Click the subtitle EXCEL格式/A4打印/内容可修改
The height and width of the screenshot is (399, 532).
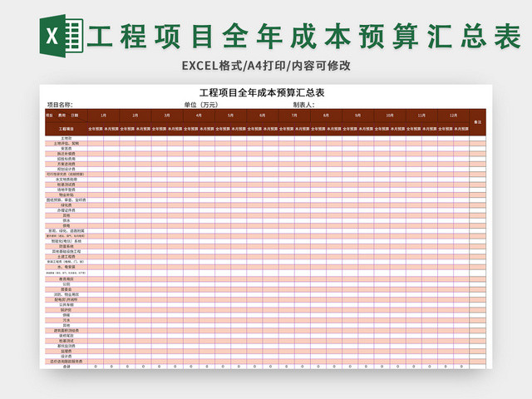pyautogui.click(x=266, y=66)
